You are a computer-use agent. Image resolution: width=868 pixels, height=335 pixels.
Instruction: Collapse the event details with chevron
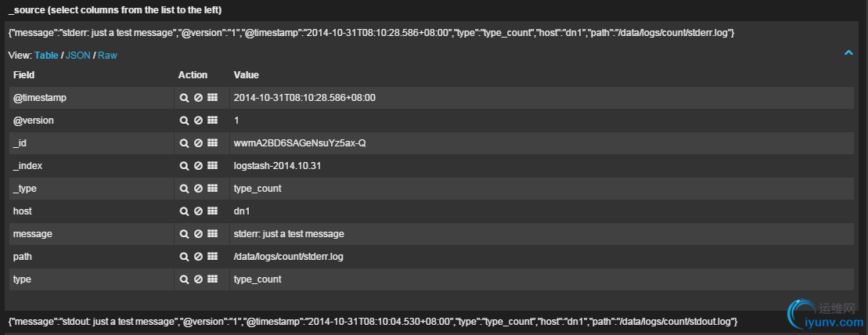(x=848, y=52)
